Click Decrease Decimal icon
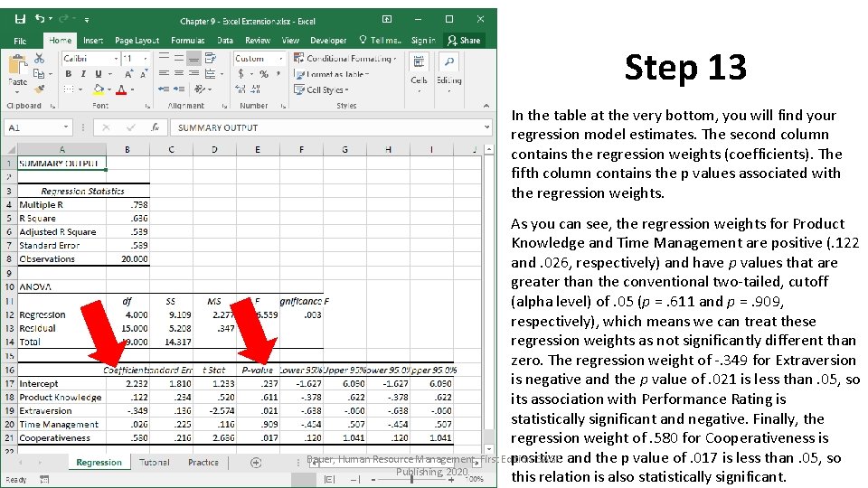 click(256, 89)
